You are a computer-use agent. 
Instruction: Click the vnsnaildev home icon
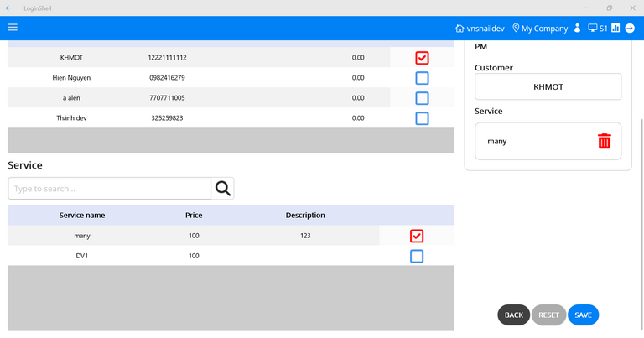(460, 29)
